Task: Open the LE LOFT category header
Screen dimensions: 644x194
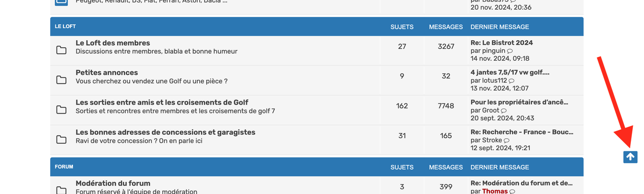Action: pyautogui.click(x=65, y=26)
